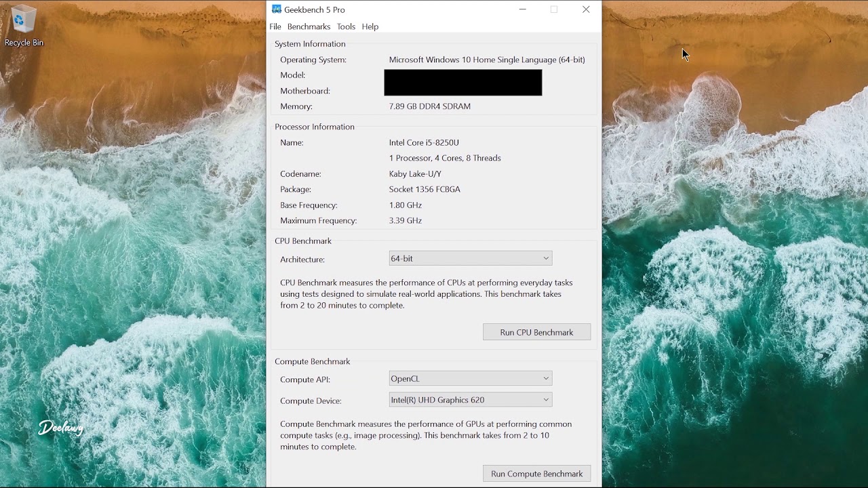Click the processor Name label
This screenshot has height=488, width=868.
point(292,142)
